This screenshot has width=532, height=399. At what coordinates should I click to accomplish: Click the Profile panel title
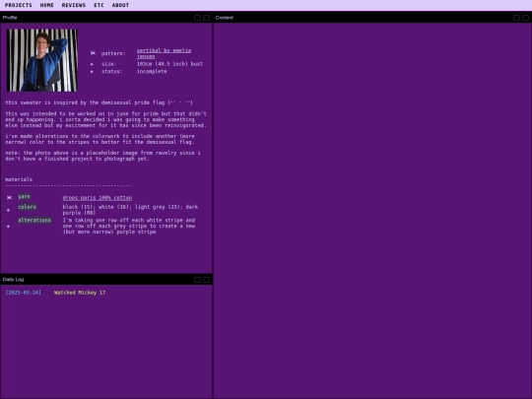pos(10,18)
